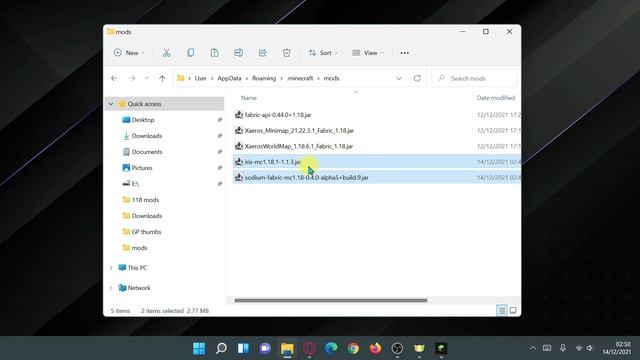Open Firefox from taskbar
This screenshot has height=360, width=640.
click(376, 348)
